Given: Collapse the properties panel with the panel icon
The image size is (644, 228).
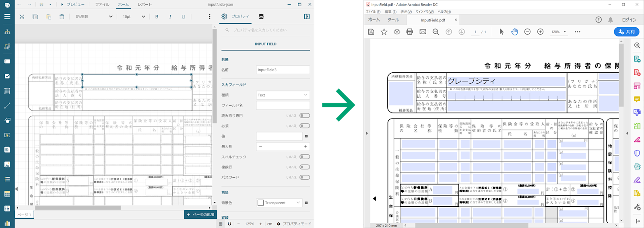Looking at the screenshot, I should click(x=307, y=16).
